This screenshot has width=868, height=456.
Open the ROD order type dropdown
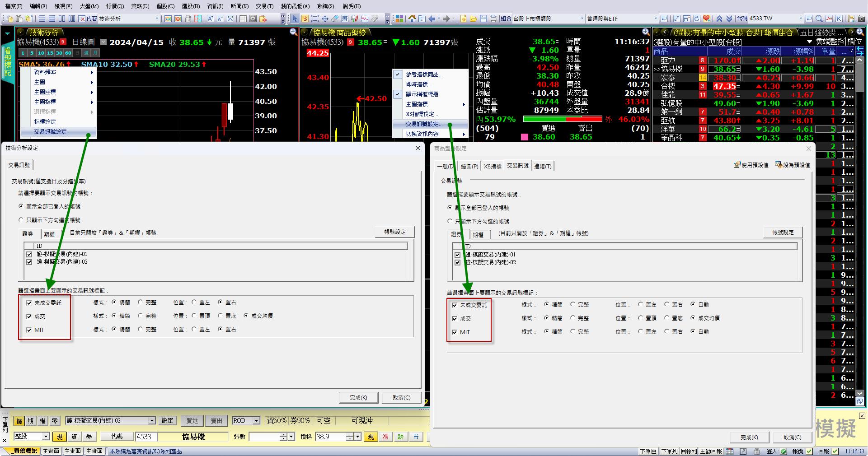256,421
